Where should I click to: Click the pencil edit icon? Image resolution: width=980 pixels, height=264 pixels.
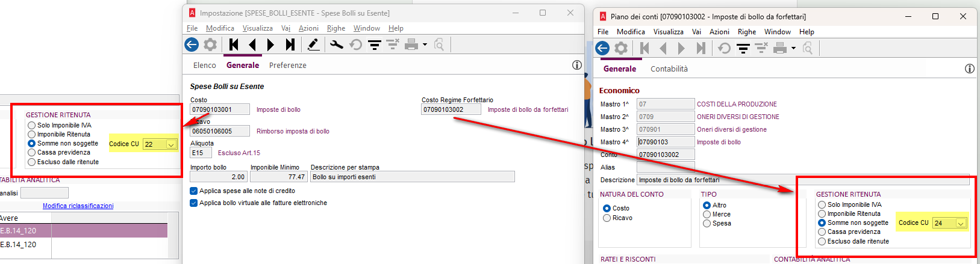coord(313,45)
